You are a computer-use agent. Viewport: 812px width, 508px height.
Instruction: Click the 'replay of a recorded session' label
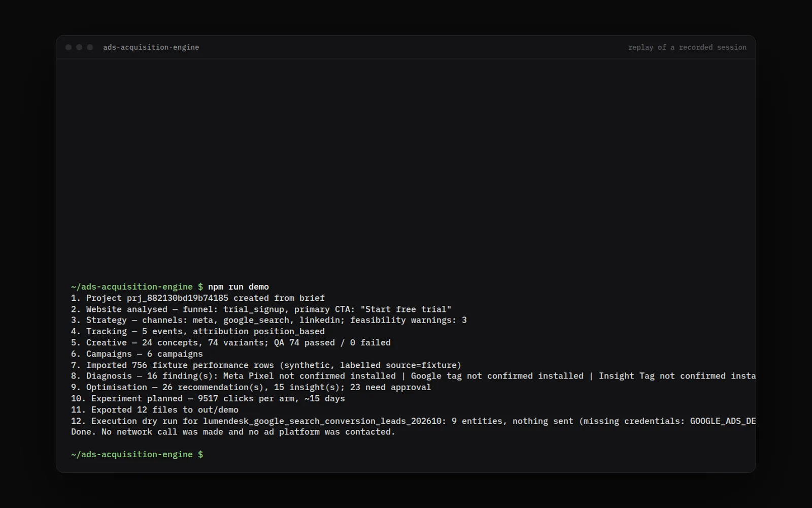687,47
